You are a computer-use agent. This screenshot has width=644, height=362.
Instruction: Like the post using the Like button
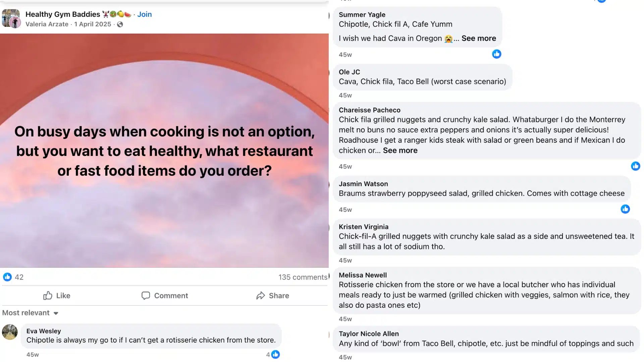(56, 296)
